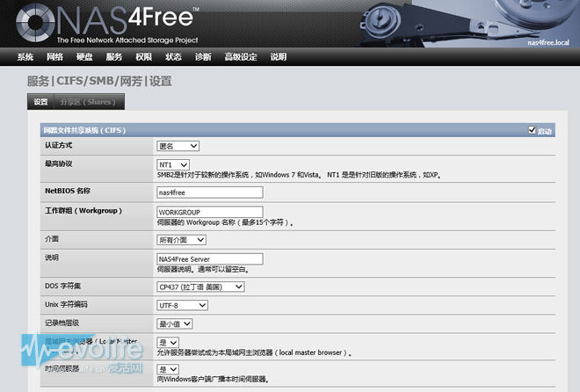Click the 伺服器说明 hint text
This screenshot has width=580, height=392.
[x=203, y=269]
